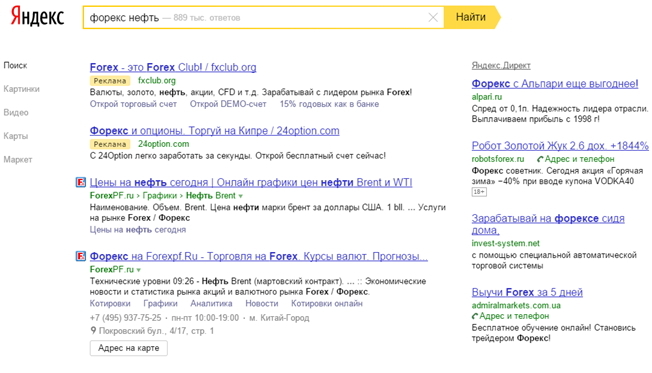Switch to the Картинки section
This screenshot has height=373, width=652.
coord(21,89)
